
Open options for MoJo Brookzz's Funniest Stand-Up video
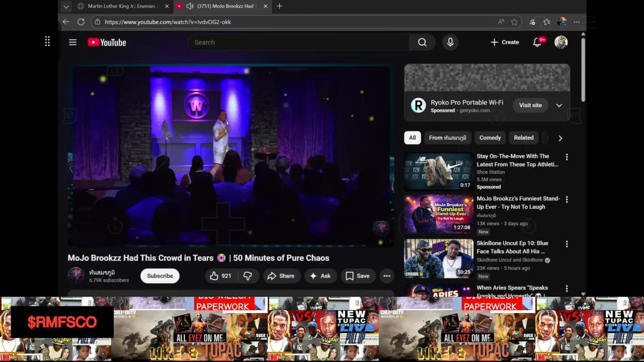pos(567,199)
